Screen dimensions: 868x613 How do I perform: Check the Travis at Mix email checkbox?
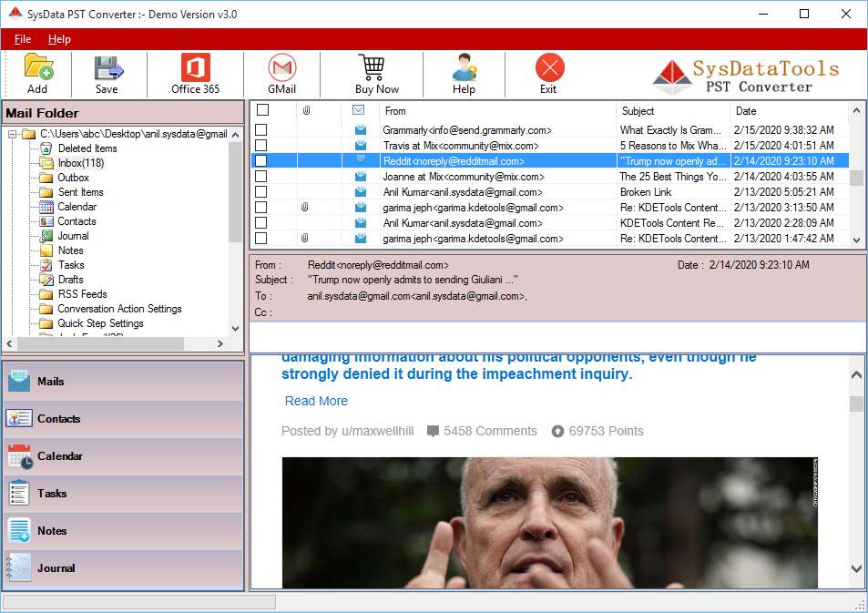click(260, 146)
